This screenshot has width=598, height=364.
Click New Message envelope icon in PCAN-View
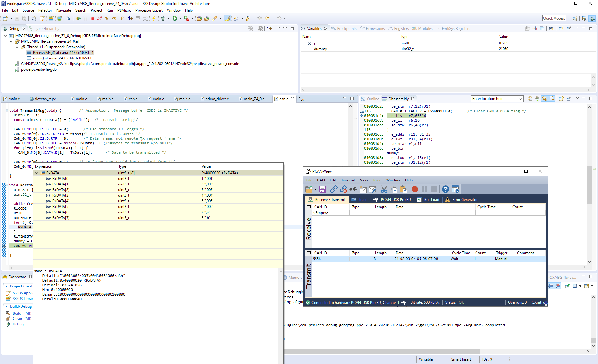pos(363,189)
